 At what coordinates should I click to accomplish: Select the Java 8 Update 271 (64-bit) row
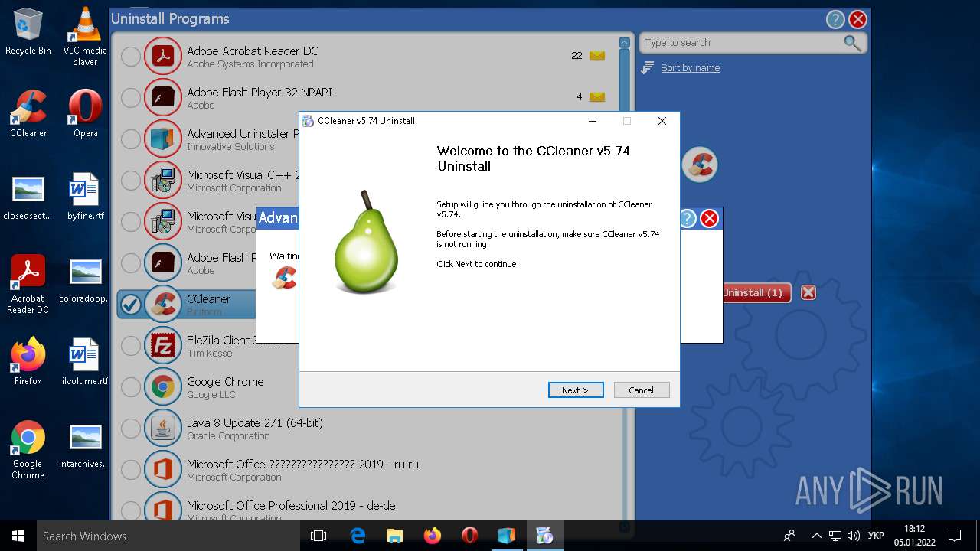[x=367, y=429]
